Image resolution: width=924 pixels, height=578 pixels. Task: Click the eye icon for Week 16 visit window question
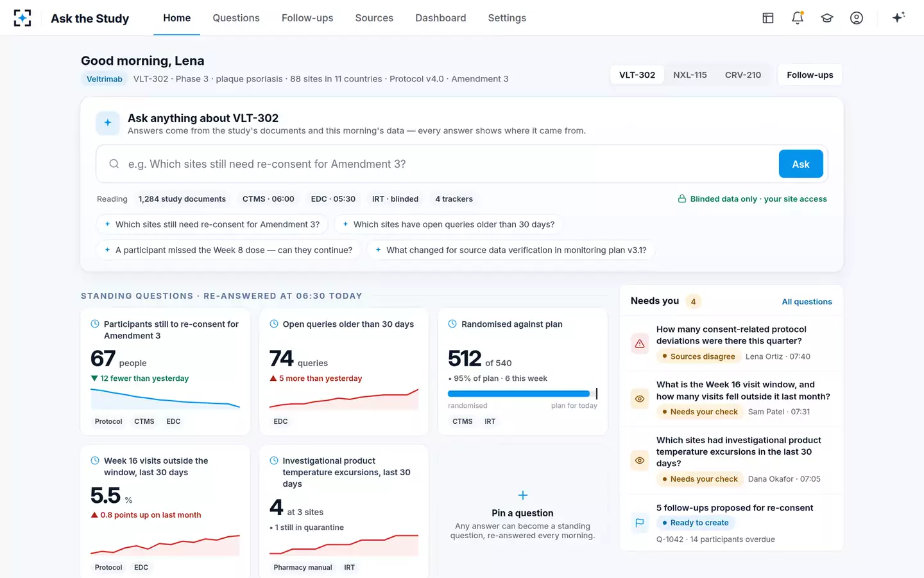click(640, 399)
